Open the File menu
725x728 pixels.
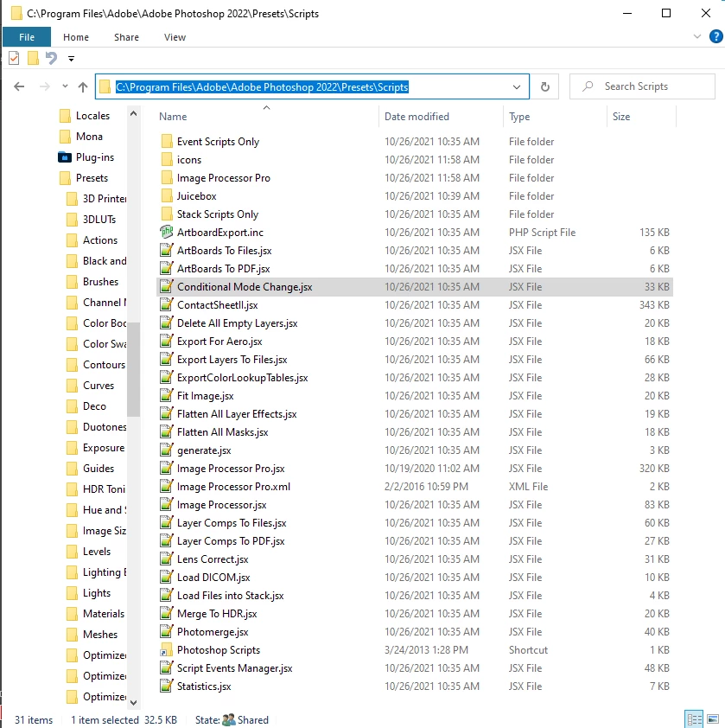27,37
